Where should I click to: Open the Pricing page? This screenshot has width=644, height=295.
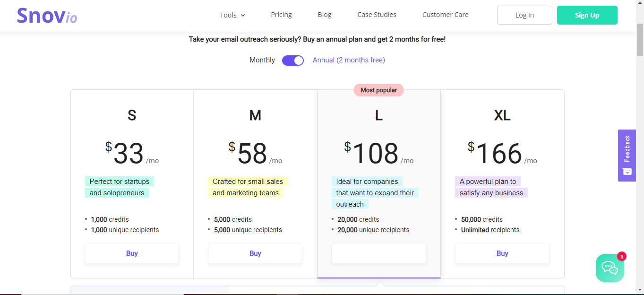tap(281, 15)
